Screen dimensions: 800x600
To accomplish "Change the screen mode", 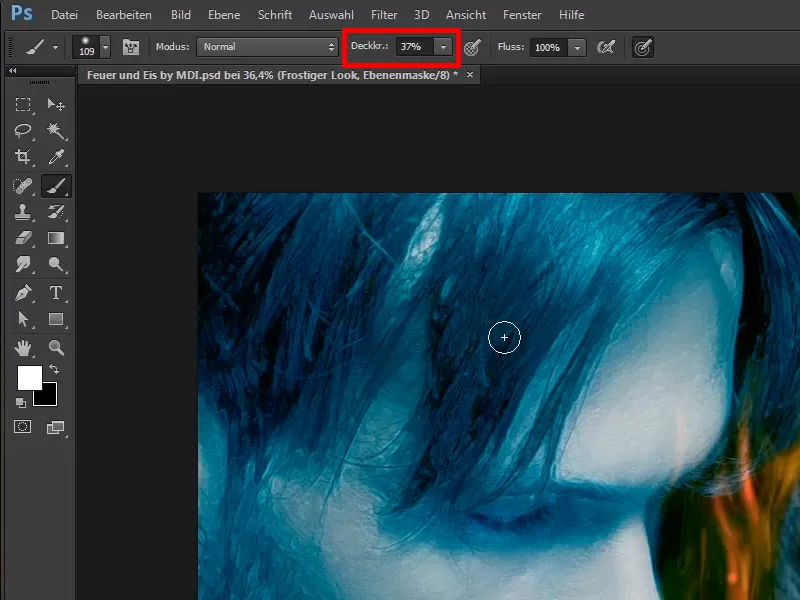I will [55, 428].
